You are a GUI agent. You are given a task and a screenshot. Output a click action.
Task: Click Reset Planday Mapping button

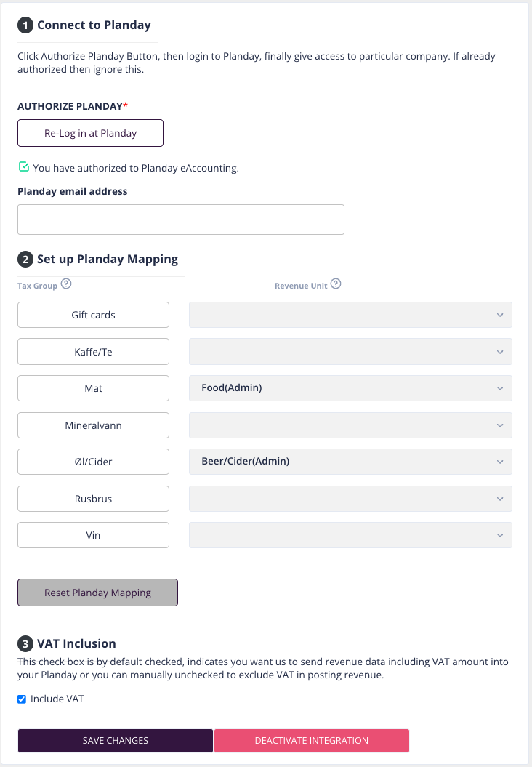point(98,593)
